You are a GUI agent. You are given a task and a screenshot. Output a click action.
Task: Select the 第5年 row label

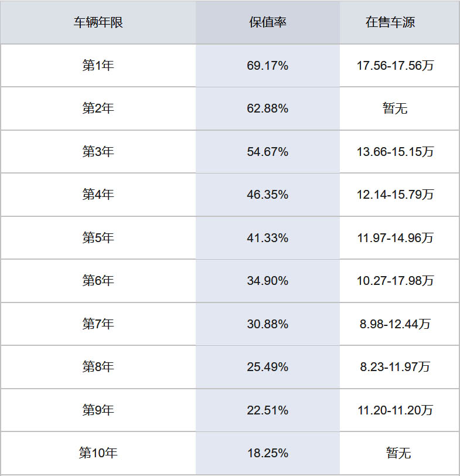(98, 238)
